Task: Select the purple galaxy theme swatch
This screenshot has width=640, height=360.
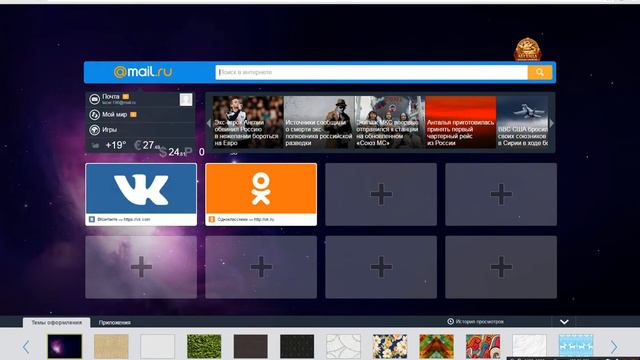Action: click(x=64, y=347)
